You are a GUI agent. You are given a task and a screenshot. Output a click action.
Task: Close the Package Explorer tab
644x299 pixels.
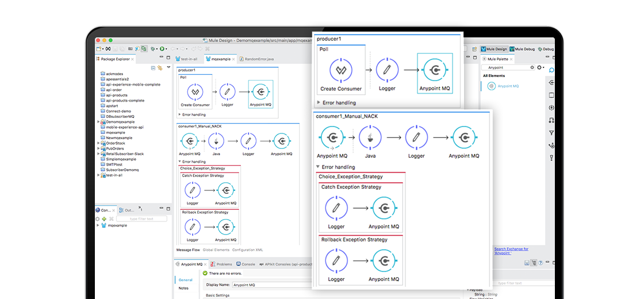pos(133,59)
